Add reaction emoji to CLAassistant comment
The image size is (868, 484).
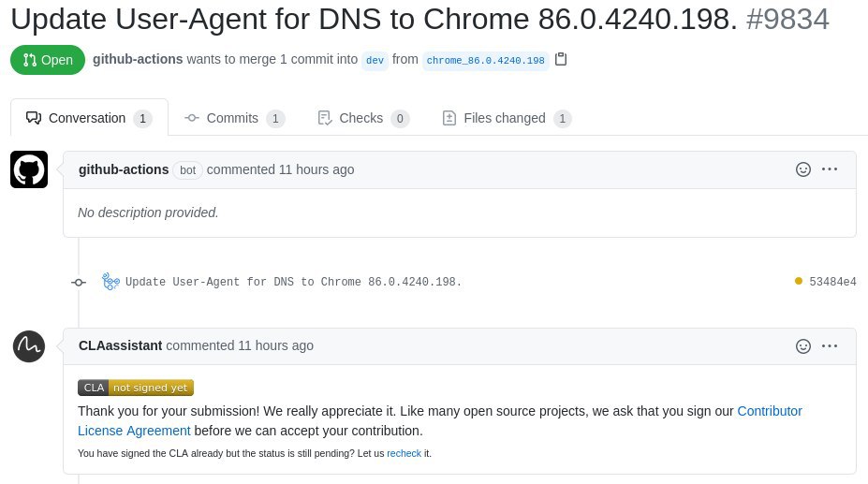[803, 346]
